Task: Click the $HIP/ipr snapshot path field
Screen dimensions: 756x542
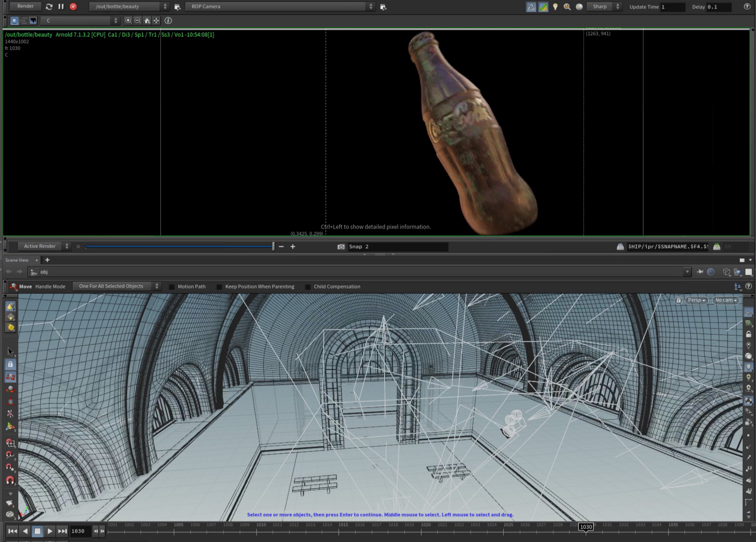Action: [x=668, y=247]
